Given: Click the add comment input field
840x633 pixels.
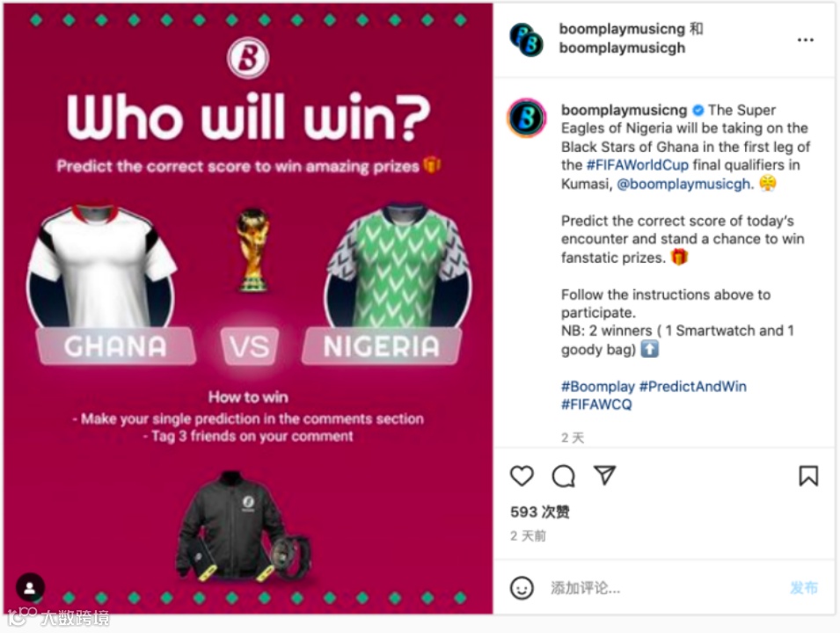Looking at the screenshot, I should click(x=664, y=588).
